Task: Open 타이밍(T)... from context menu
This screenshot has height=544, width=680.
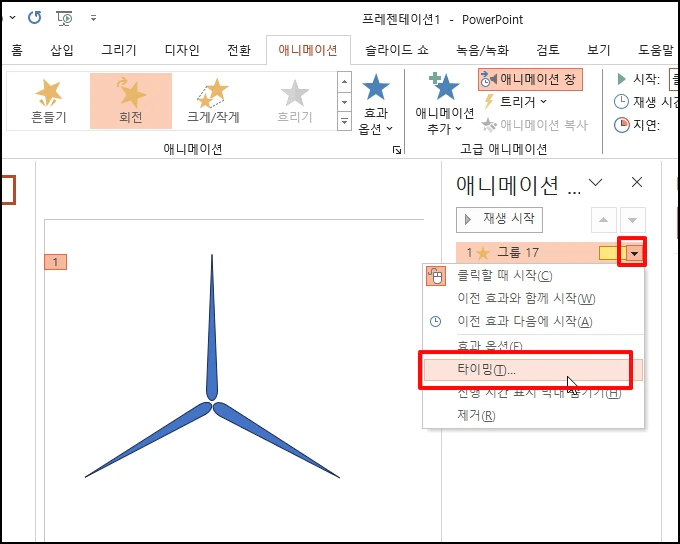Action: tap(533, 370)
